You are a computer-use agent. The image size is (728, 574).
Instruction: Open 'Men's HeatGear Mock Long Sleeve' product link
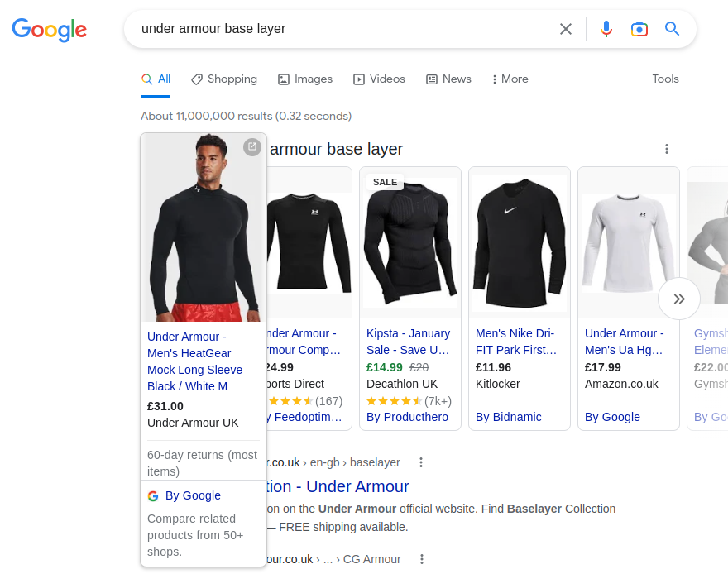pos(194,361)
